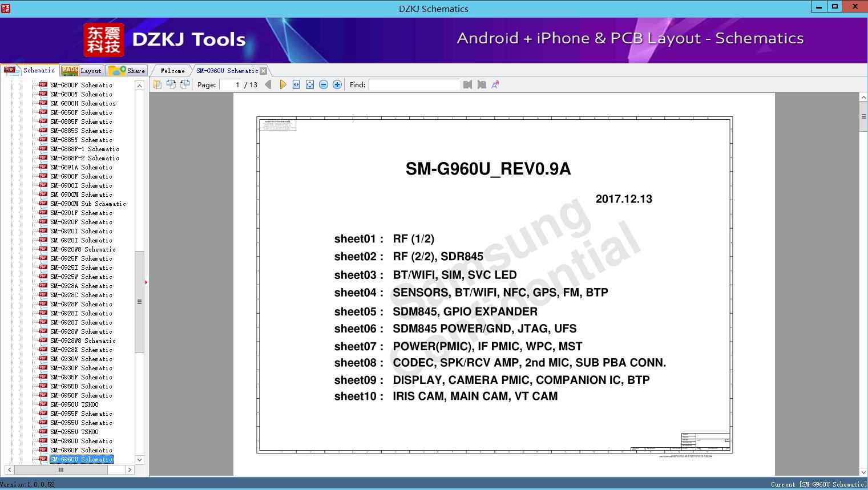Open SM-G920W8 Schematic

point(83,249)
